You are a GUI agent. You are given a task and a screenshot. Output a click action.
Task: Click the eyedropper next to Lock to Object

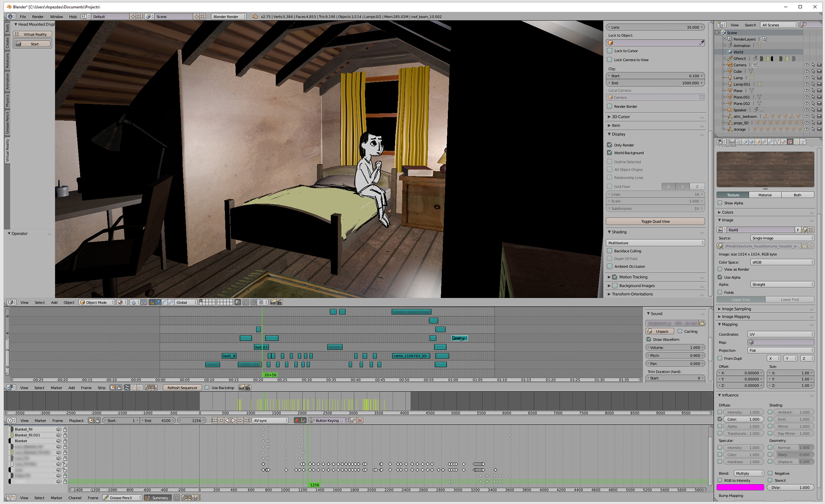click(701, 43)
